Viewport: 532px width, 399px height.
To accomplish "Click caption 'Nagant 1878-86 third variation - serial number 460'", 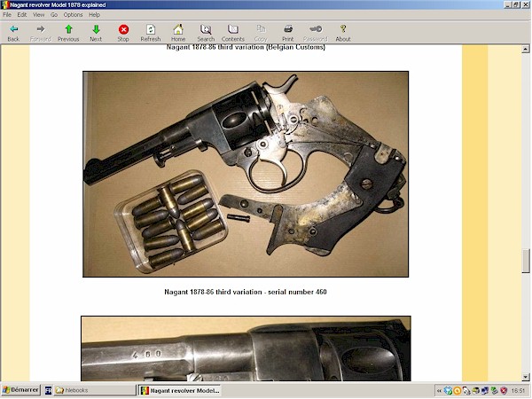I will click(x=246, y=292).
